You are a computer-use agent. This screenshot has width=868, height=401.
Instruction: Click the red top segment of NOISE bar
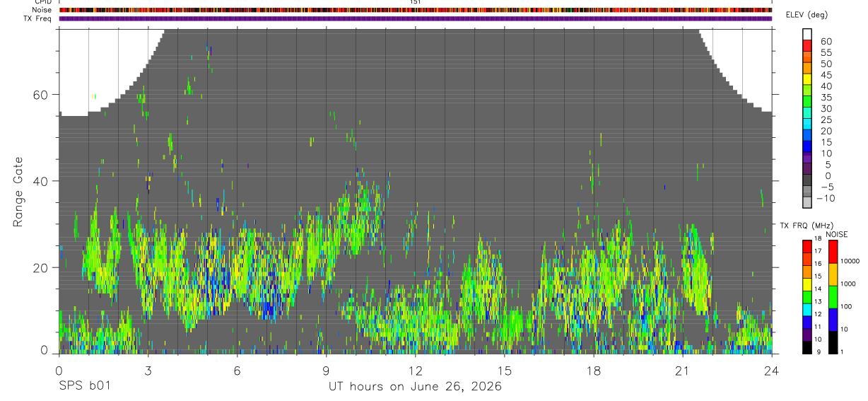tap(833, 252)
